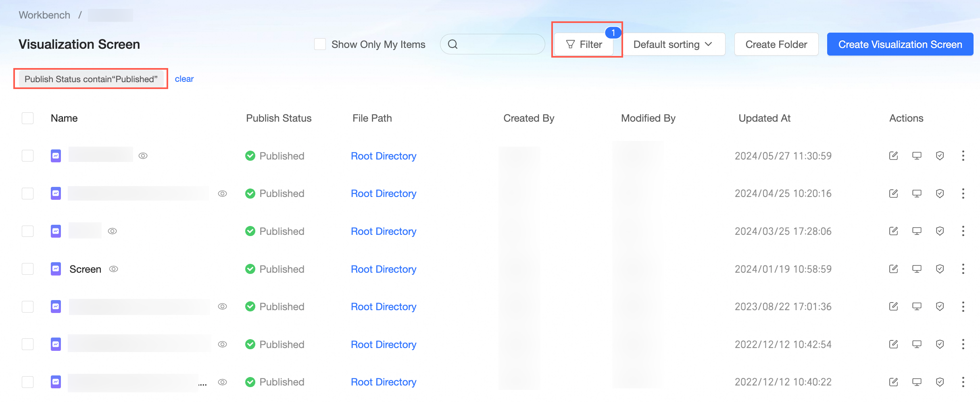Viewport: 980px width, 402px height.
Task: Tick the select-all checkbox in table header
Action: click(x=27, y=118)
